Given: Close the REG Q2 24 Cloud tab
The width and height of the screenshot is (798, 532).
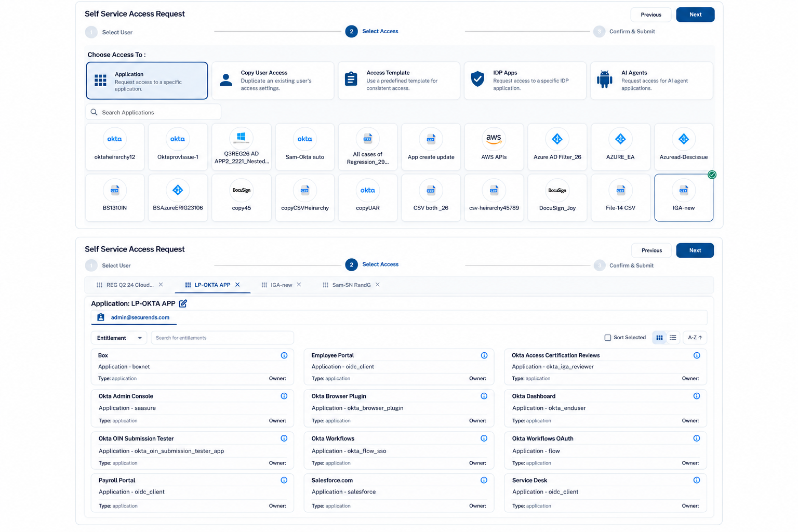Looking at the screenshot, I should (x=161, y=285).
